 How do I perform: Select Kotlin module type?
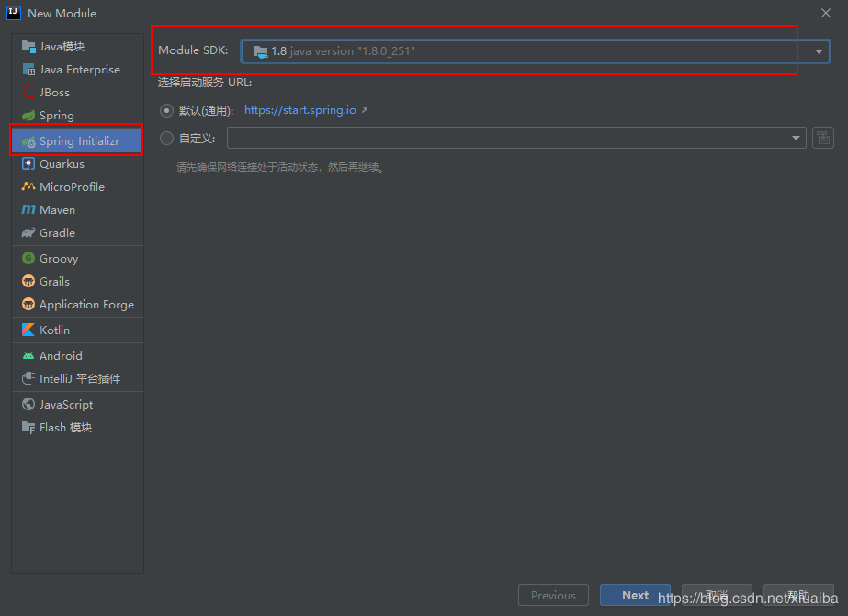(x=77, y=330)
